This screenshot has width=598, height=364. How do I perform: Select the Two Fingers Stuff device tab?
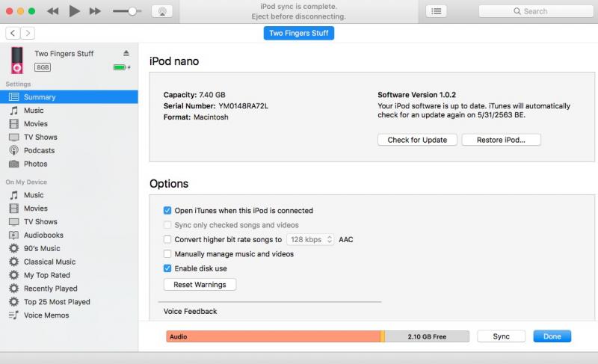pos(299,33)
